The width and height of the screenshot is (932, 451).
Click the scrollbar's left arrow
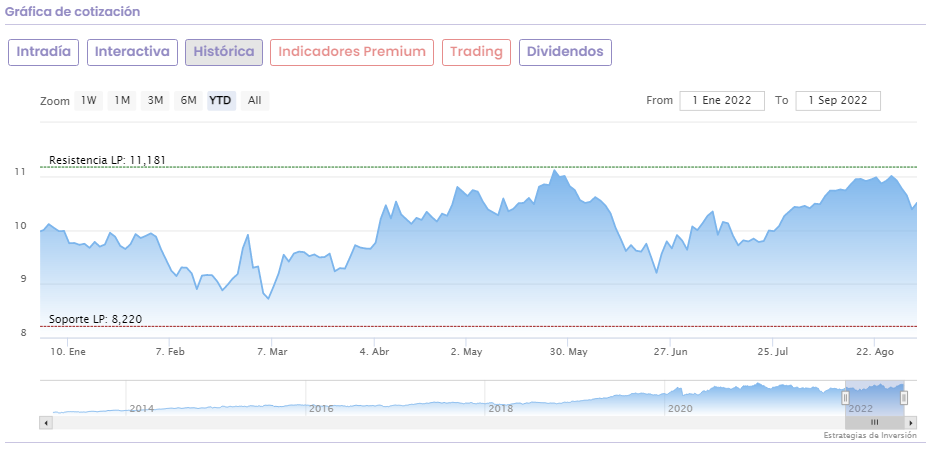pos(45,423)
